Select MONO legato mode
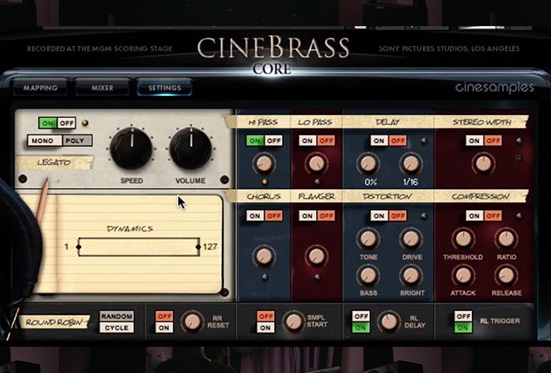This screenshot has height=373, width=551. (x=45, y=141)
